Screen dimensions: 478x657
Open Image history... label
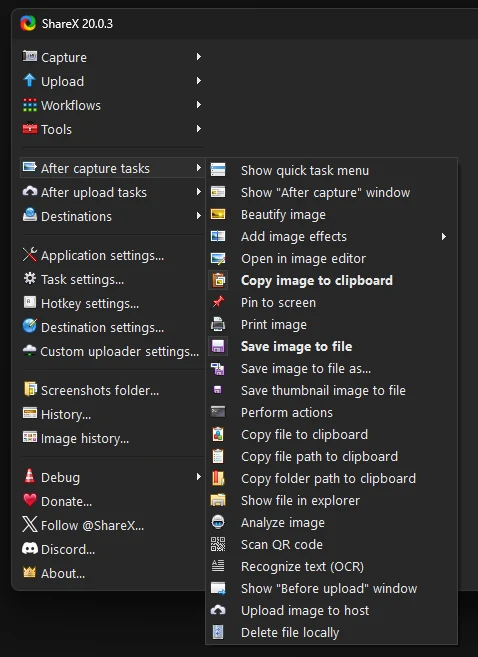pos(85,439)
